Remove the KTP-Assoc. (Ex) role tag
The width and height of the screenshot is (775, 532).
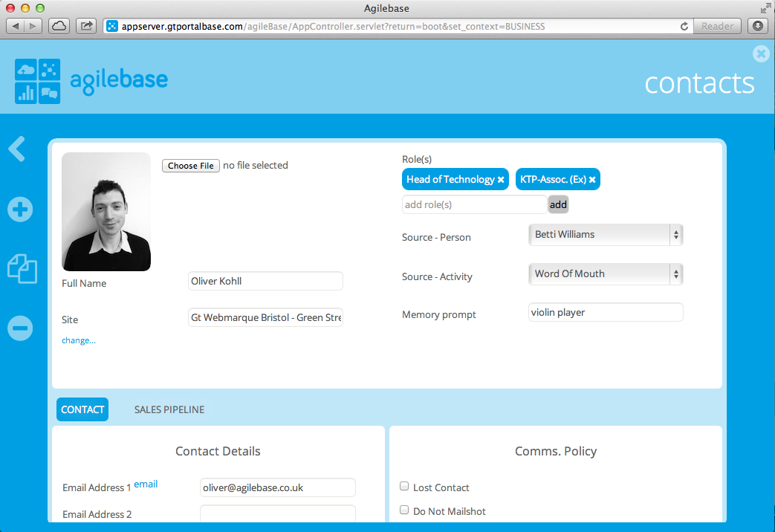click(592, 180)
